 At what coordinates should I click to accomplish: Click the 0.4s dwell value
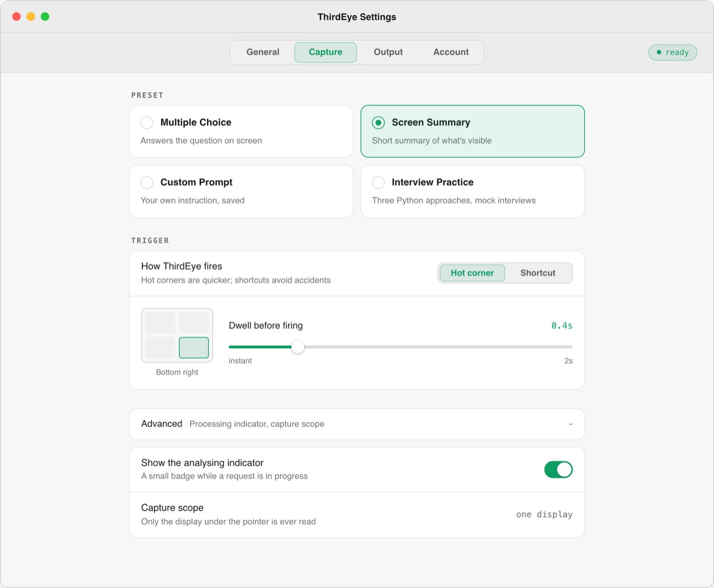[x=562, y=326]
